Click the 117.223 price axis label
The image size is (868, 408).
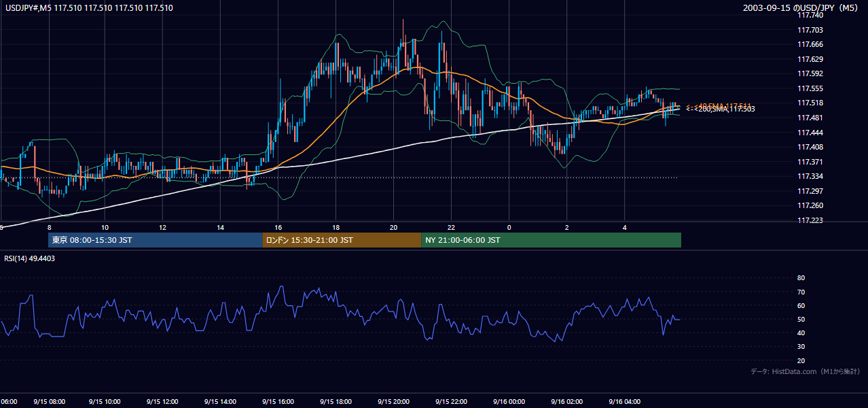click(x=810, y=220)
